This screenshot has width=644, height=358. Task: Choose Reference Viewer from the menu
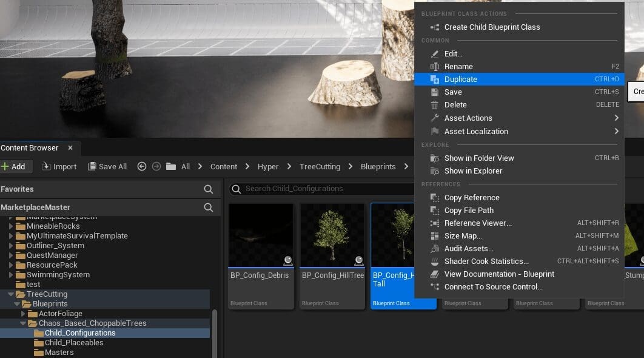(477, 223)
